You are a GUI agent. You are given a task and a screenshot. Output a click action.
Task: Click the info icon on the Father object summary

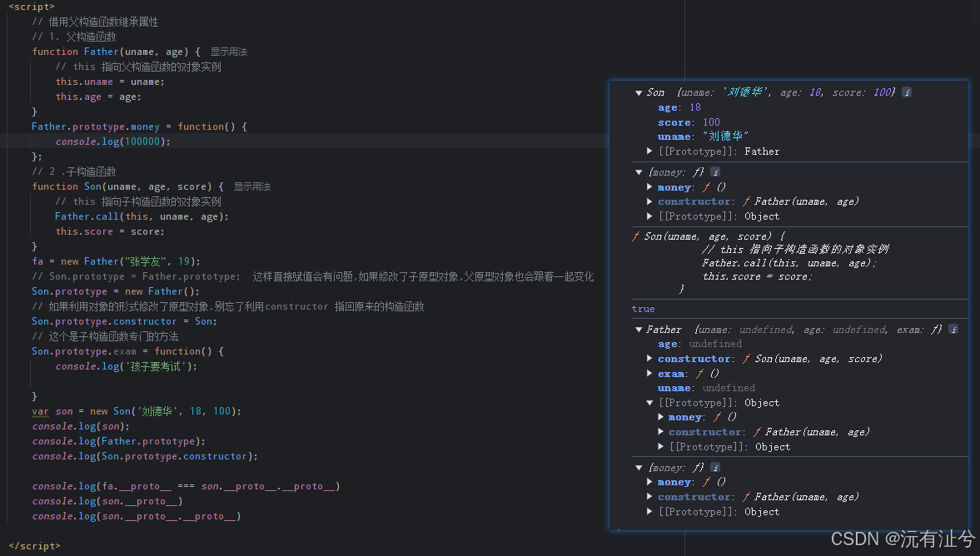click(x=953, y=330)
